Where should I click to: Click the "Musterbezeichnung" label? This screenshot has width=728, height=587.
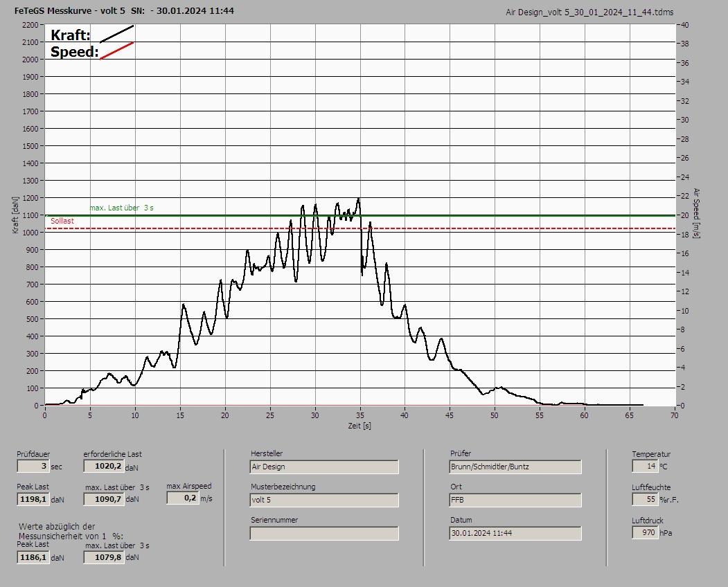(283, 487)
